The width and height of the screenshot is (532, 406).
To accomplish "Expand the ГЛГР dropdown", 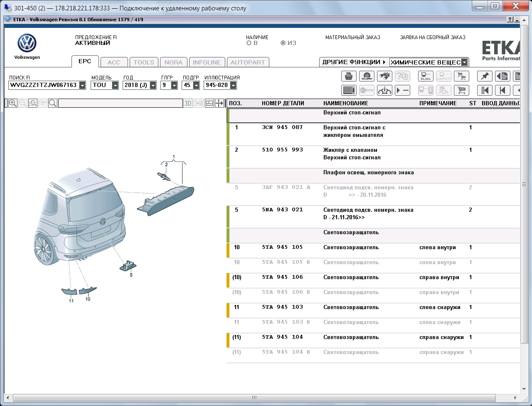I will point(174,85).
